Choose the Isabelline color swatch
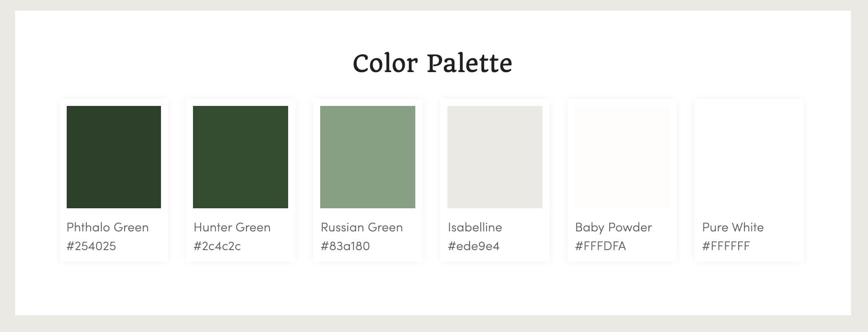 click(495, 157)
